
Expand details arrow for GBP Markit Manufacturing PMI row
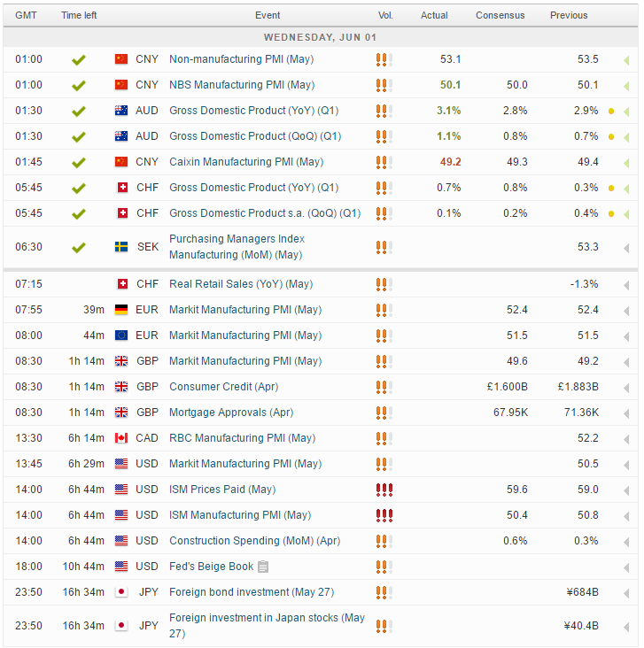626,362
